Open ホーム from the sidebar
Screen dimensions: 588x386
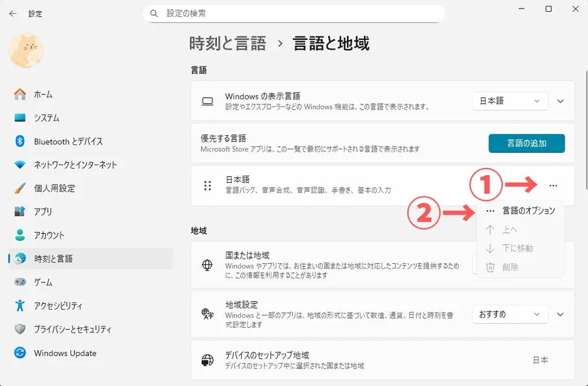[x=42, y=94]
